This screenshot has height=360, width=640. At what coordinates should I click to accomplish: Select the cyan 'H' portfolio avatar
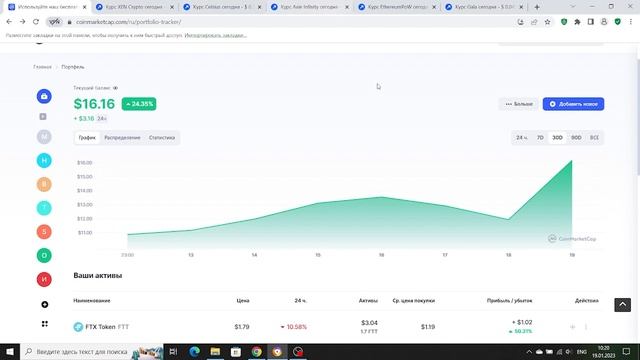[x=44, y=160]
